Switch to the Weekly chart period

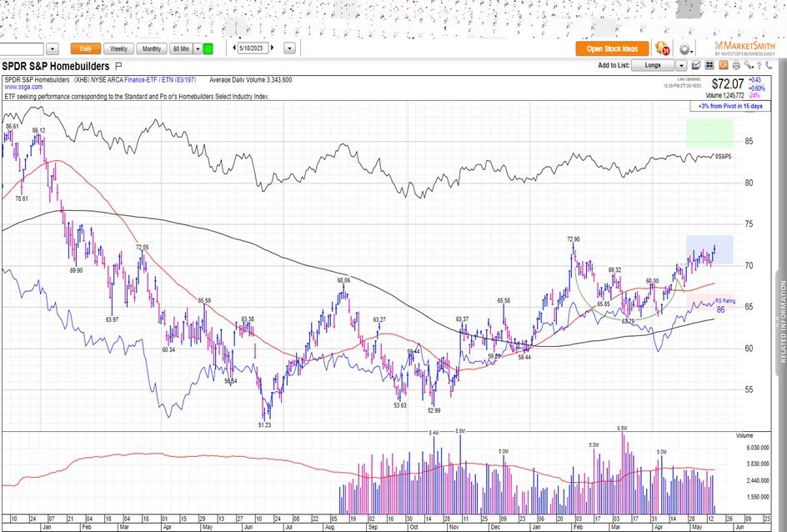(118, 48)
